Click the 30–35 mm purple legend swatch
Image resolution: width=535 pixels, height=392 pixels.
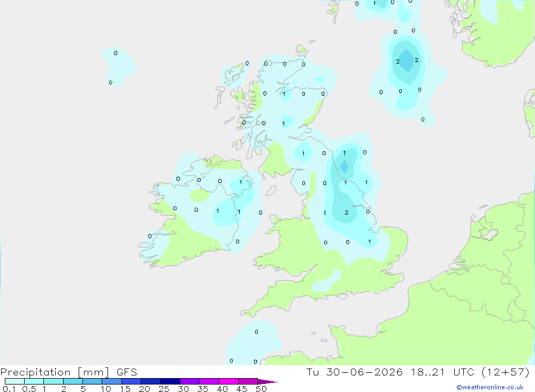click(190, 381)
